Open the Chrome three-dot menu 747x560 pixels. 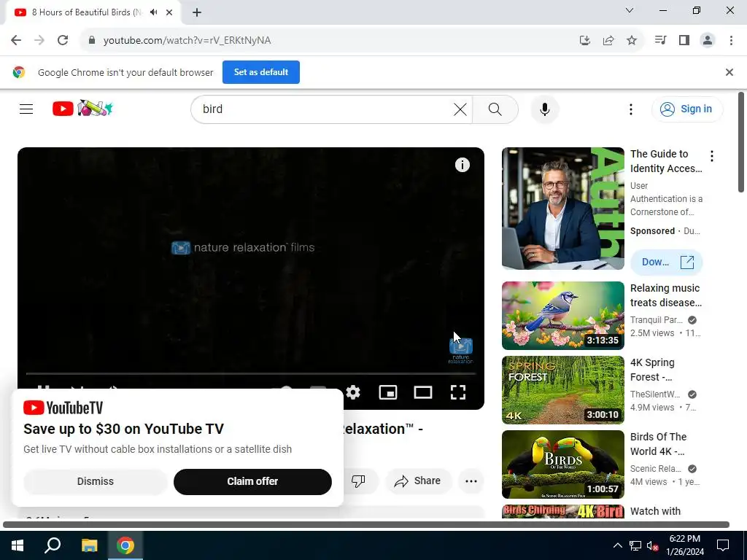click(731, 40)
